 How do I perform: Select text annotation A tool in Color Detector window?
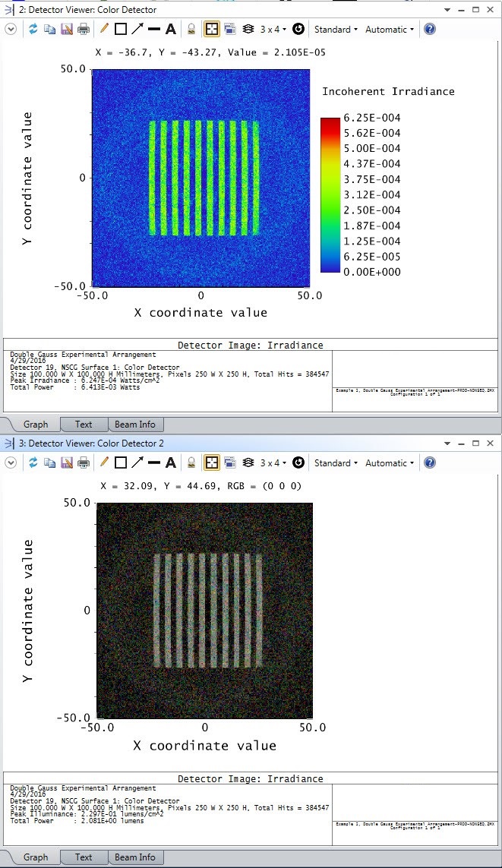(171, 30)
